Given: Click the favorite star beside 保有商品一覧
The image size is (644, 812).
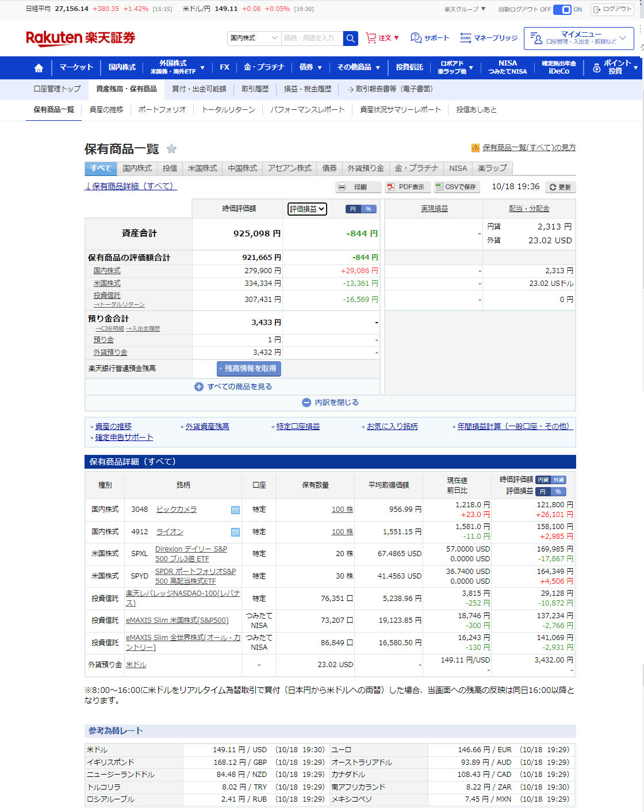Looking at the screenshot, I should coord(171,149).
